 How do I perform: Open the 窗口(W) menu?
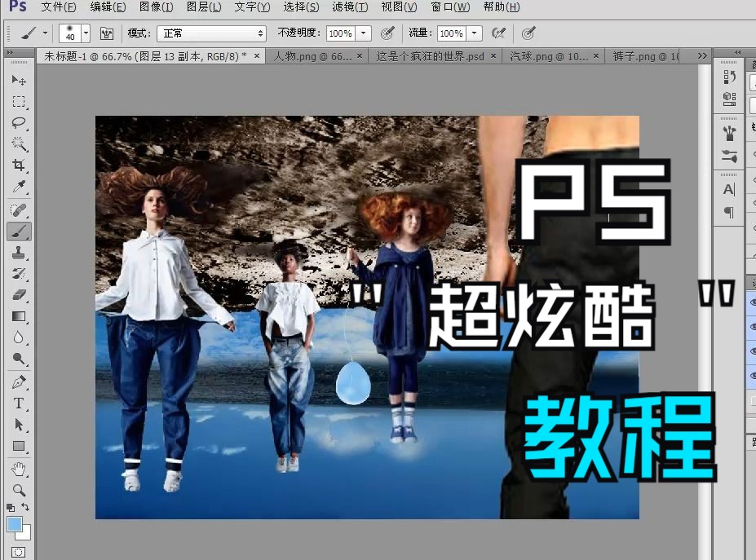(450, 7)
